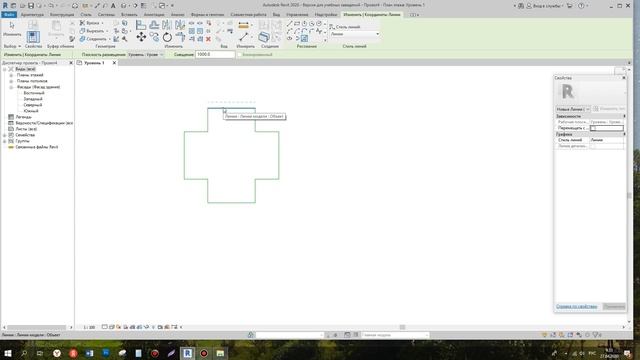Close the Диспетчер проекта panel

[x=71, y=63]
